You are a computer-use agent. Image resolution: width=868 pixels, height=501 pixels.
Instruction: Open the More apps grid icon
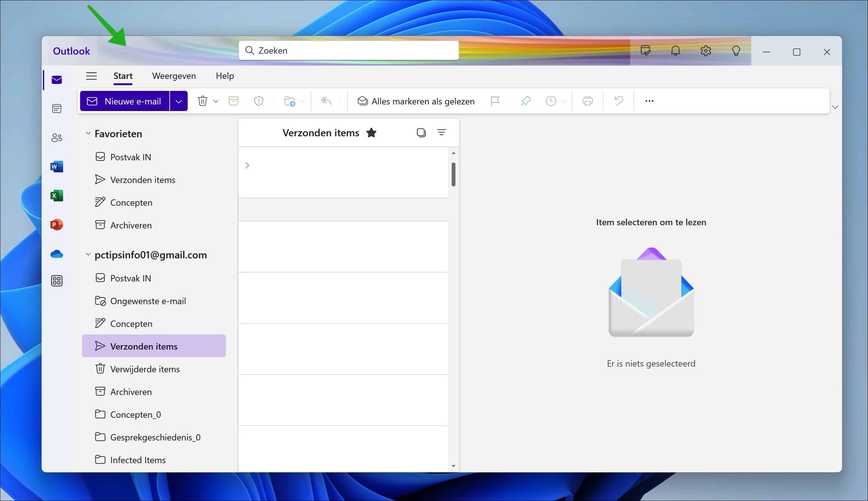[x=57, y=281]
